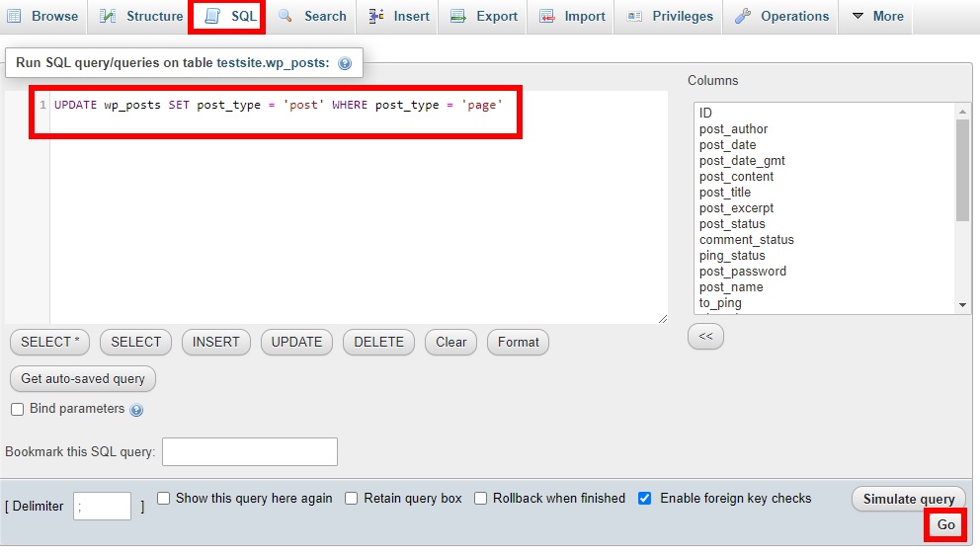Click the Structure tab icon
Viewport: 980px width, 554px height.
(108, 16)
